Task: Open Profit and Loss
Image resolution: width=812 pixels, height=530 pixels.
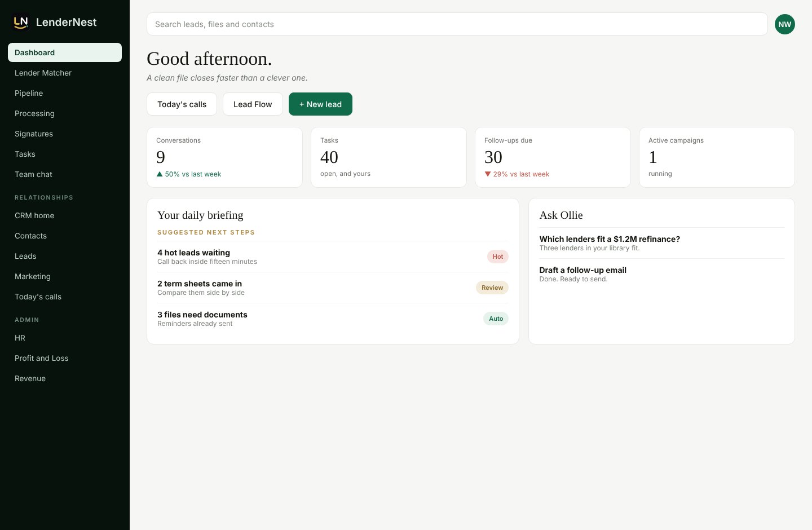Action: point(65,358)
